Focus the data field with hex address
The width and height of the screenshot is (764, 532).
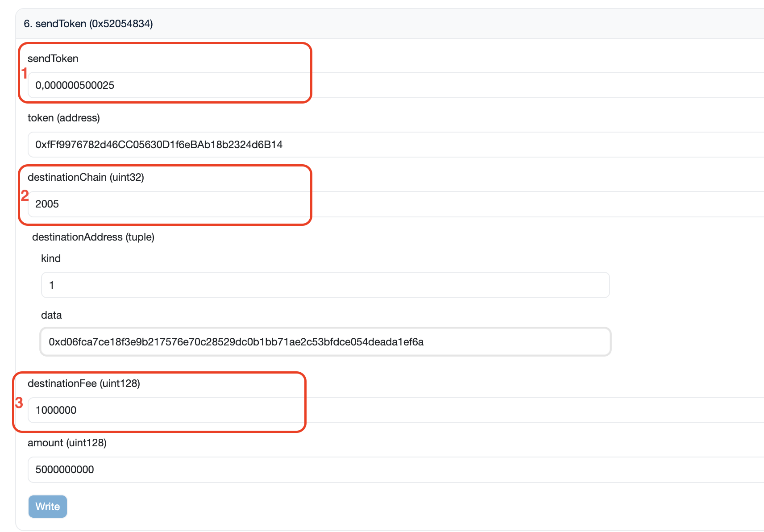pos(325,342)
